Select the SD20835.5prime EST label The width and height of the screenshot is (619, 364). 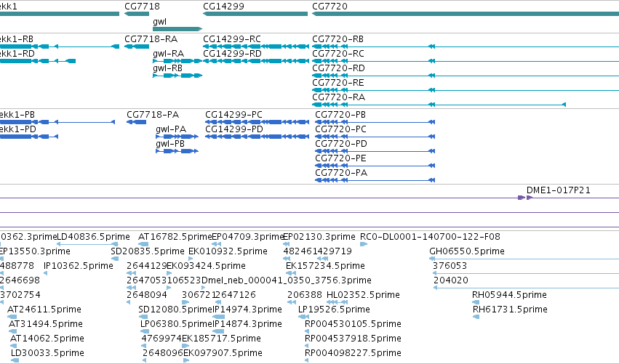coord(148,251)
